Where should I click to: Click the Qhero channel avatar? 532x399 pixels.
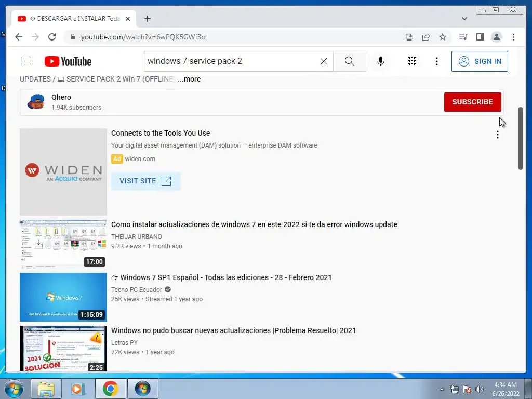[x=36, y=102]
